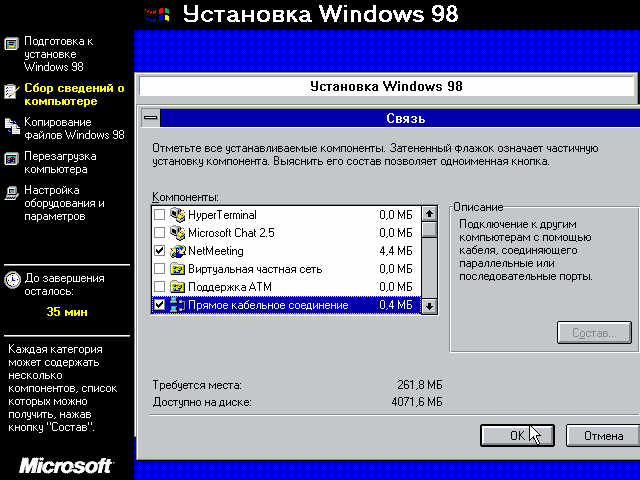Click the Требуется места label

click(x=197, y=385)
